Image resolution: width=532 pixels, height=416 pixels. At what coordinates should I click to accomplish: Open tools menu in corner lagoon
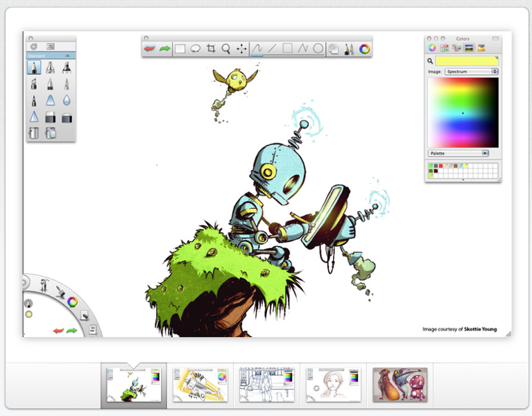44,285
